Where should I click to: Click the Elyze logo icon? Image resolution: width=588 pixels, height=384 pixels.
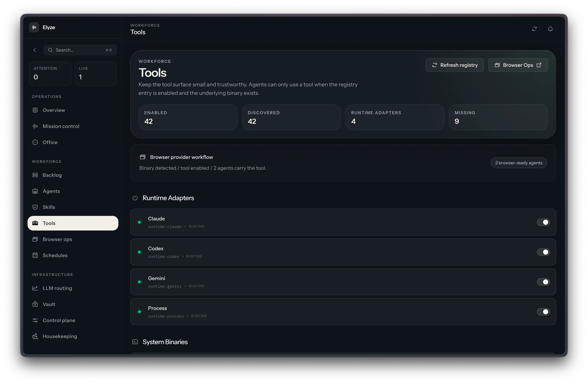(34, 27)
